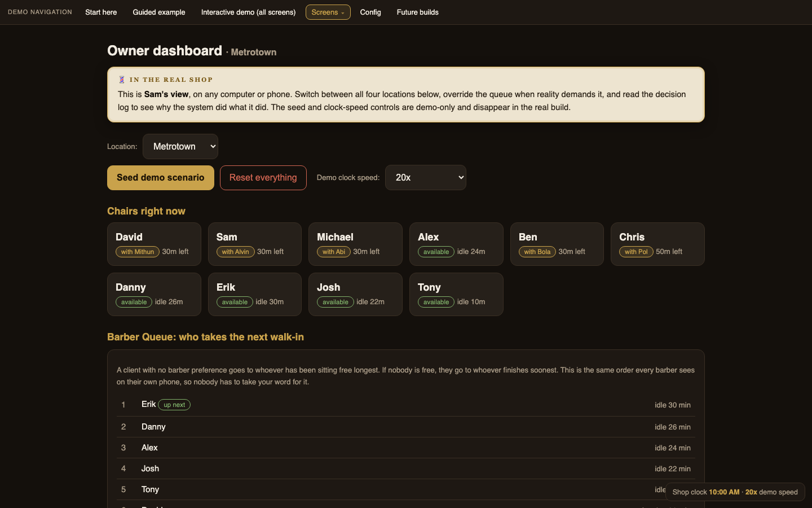Image resolution: width=812 pixels, height=508 pixels.
Task: Click the Shop clock 10:00 AM indicator
Action: (x=735, y=492)
